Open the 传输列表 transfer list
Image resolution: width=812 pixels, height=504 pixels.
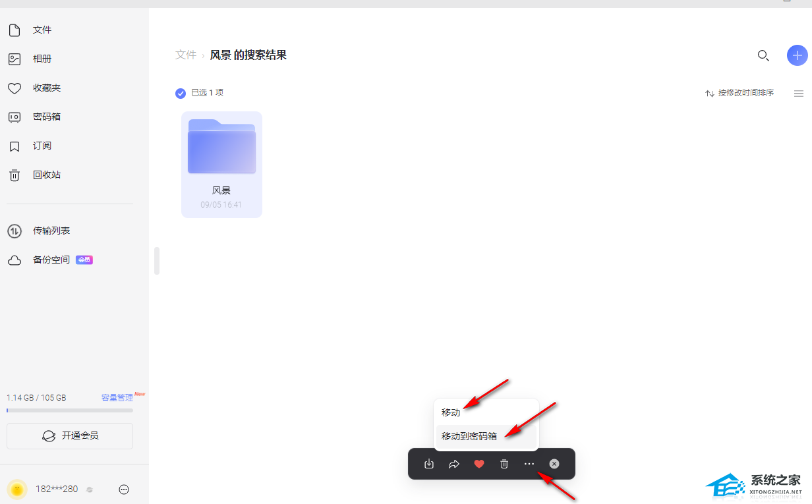tap(51, 231)
